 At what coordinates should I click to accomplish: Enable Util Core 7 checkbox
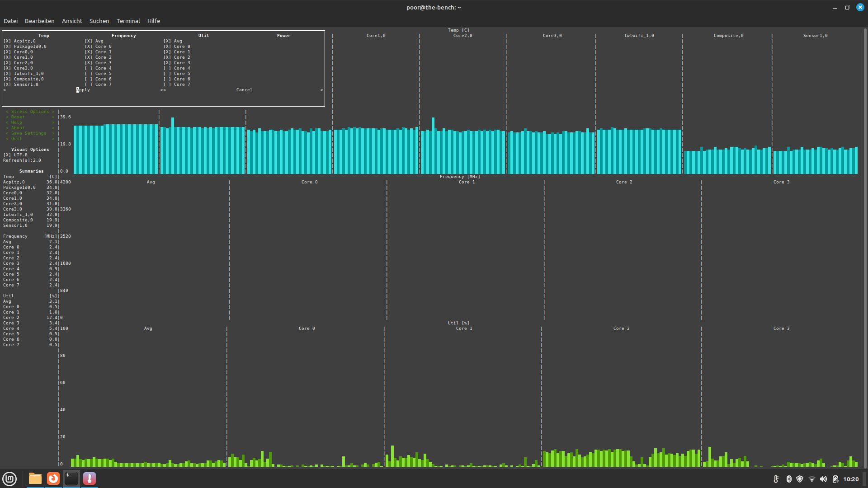167,84
